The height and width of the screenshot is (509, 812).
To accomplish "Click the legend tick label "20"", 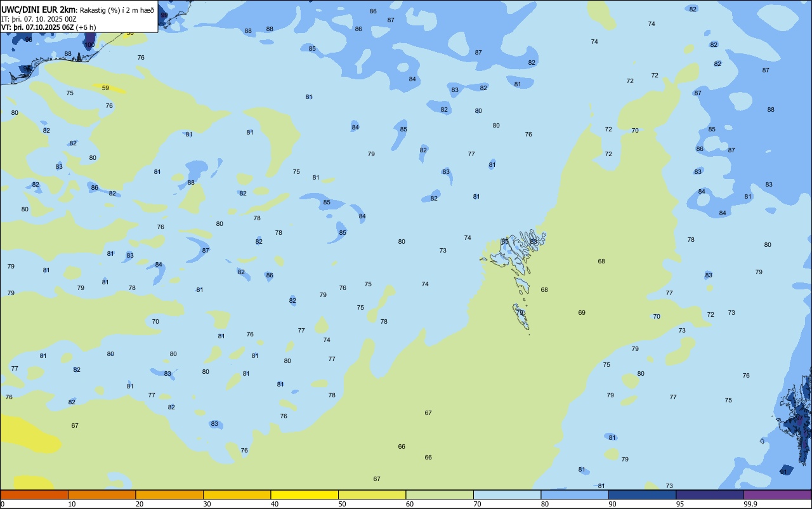I will (140, 504).
